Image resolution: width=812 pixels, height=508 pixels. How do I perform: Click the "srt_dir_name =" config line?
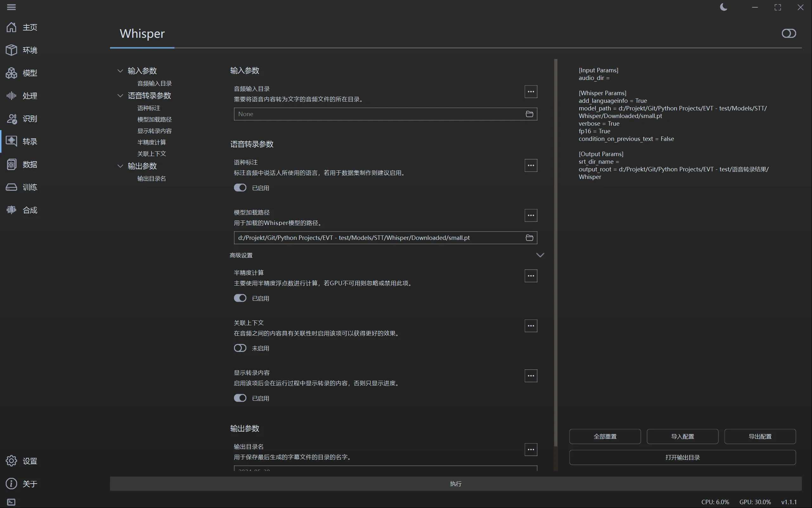599,162
